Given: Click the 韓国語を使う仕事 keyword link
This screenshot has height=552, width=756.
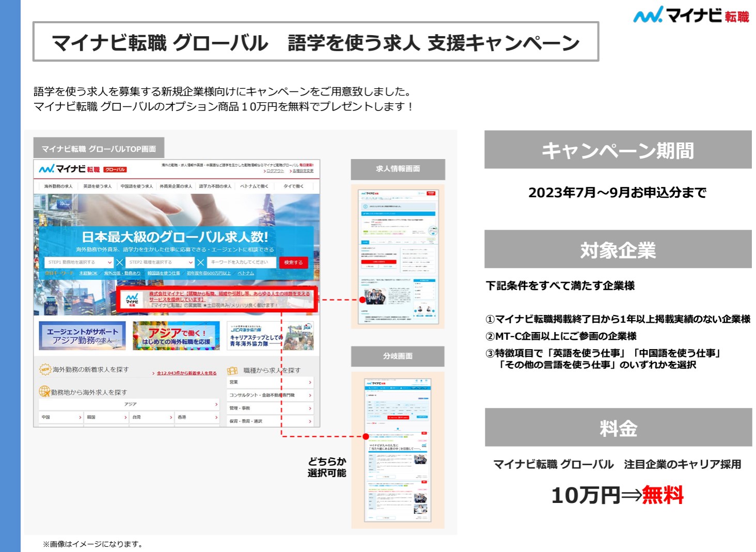Looking at the screenshot, I should [164, 273].
